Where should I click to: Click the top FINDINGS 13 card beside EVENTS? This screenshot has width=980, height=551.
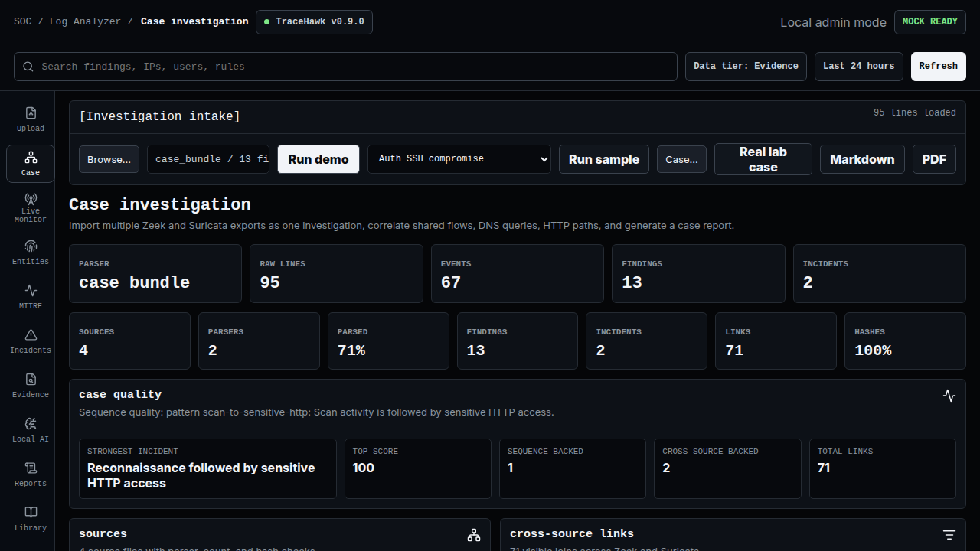[698, 274]
